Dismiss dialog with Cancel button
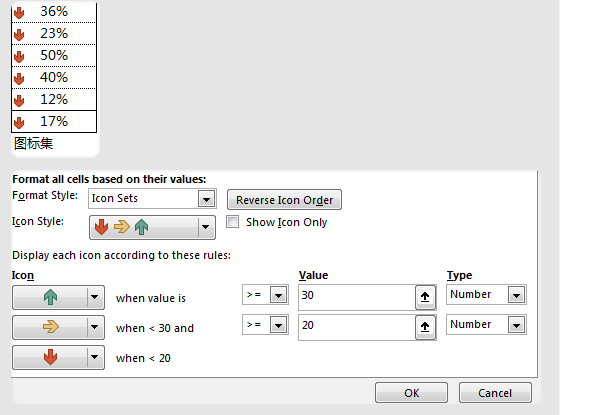The height and width of the screenshot is (415, 597). coord(495,393)
